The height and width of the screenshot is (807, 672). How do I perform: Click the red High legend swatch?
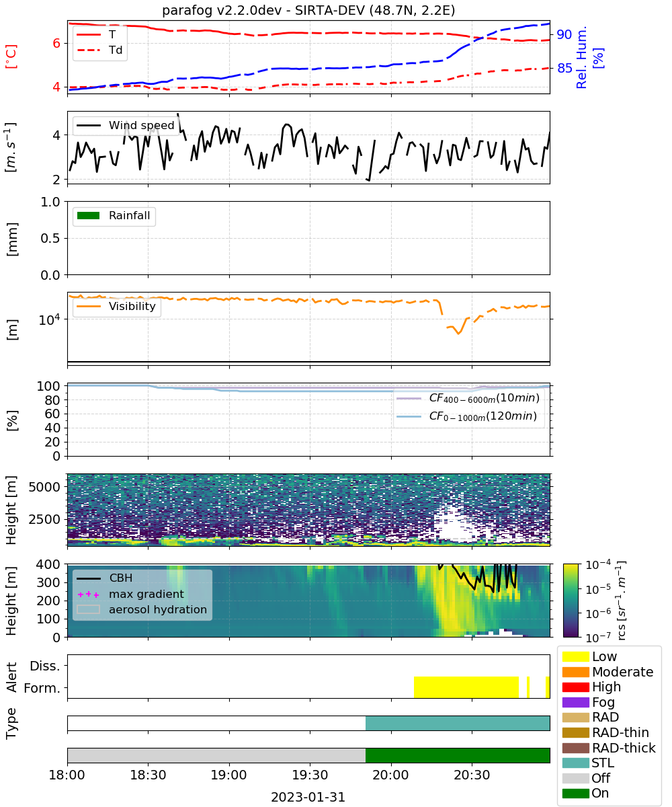[x=575, y=687]
